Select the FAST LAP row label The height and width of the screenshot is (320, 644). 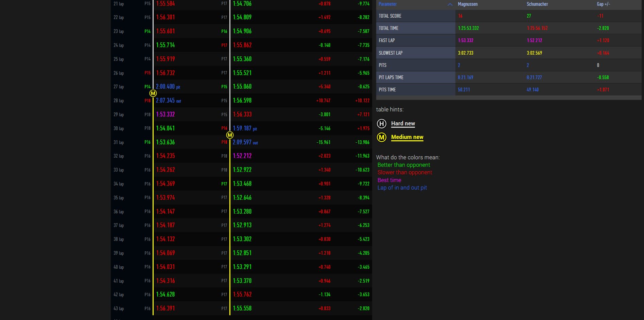[x=387, y=40]
